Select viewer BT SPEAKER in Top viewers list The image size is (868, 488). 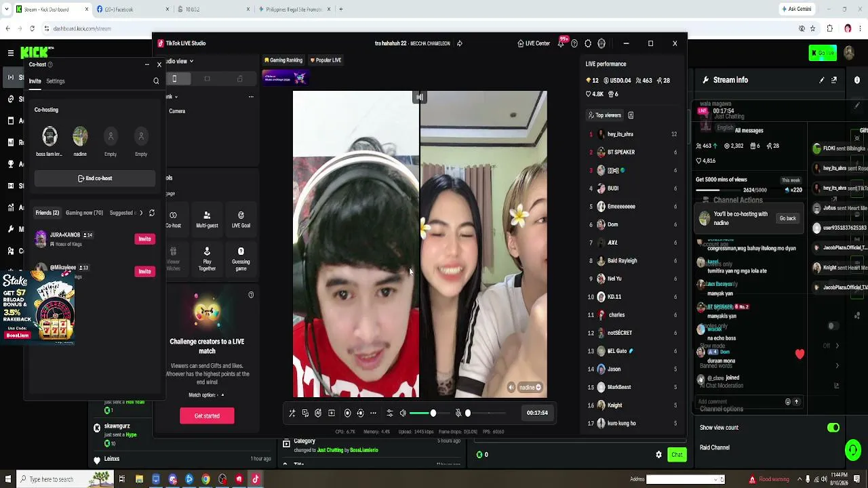pyautogui.click(x=632, y=152)
